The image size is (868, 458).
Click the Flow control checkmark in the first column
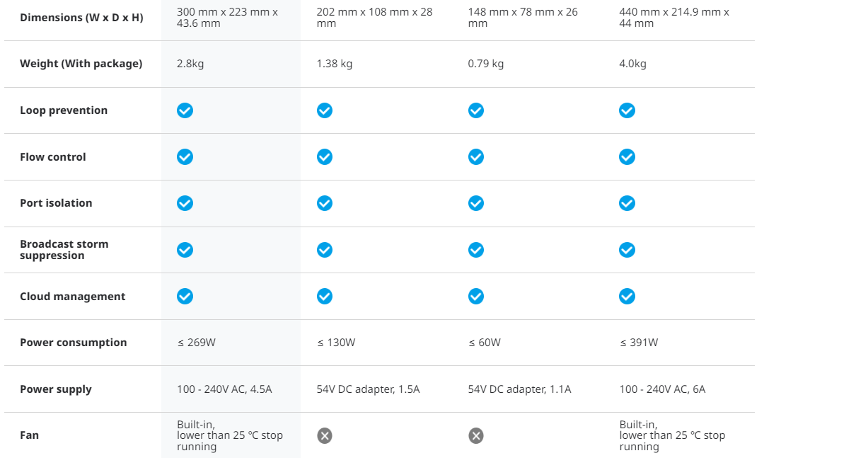[x=185, y=156]
